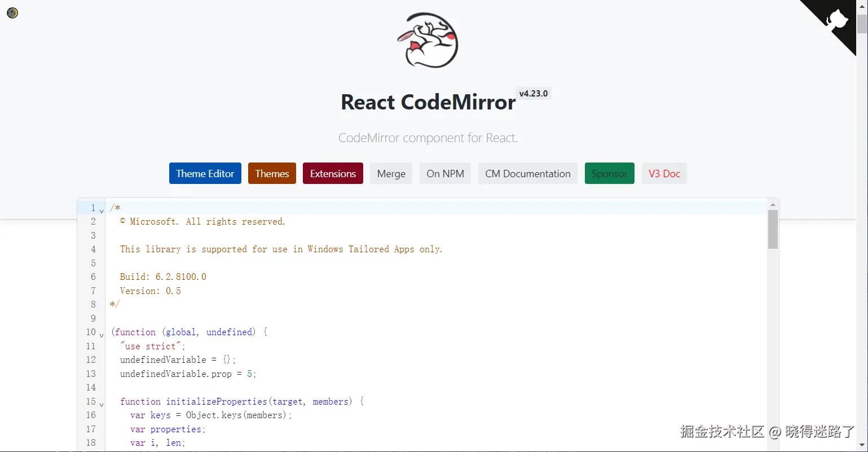Image resolution: width=868 pixels, height=452 pixels.
Task: Click the GitHub corner octocat icon
Action: point(837,20)
